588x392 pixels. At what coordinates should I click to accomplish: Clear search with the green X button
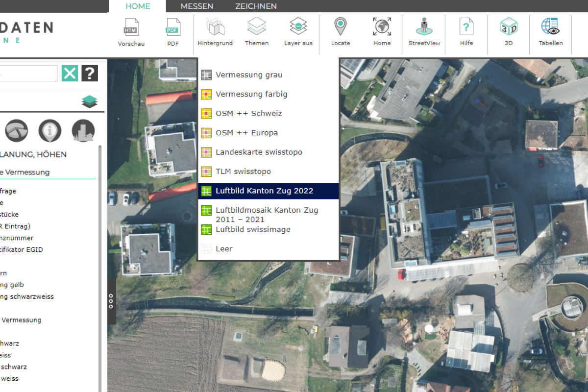70,73
